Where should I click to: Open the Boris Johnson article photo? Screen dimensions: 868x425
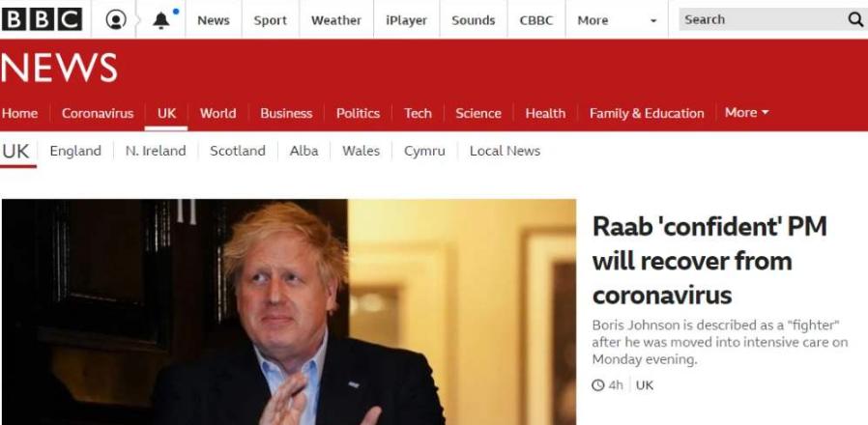[288, 312]
